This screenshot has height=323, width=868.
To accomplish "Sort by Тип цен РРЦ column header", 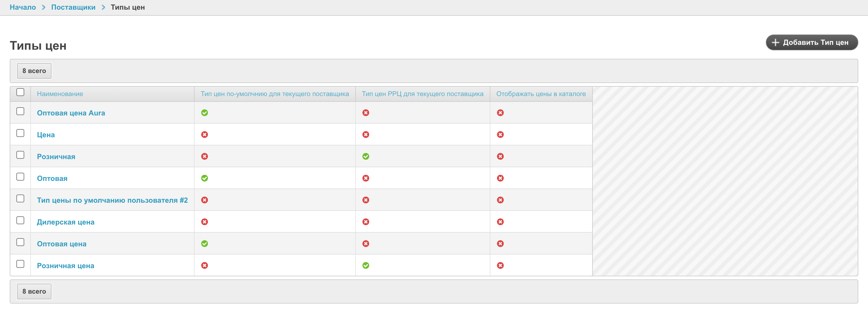I will click(422, 94).
